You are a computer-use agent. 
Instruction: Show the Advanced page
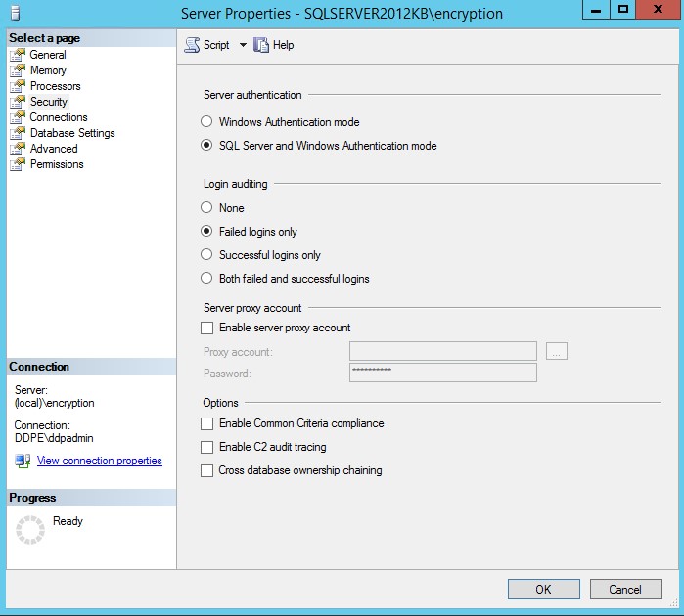[54, 149]
